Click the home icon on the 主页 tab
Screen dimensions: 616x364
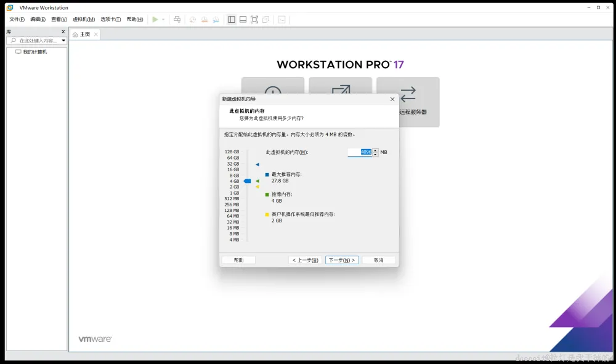(75, 34)
